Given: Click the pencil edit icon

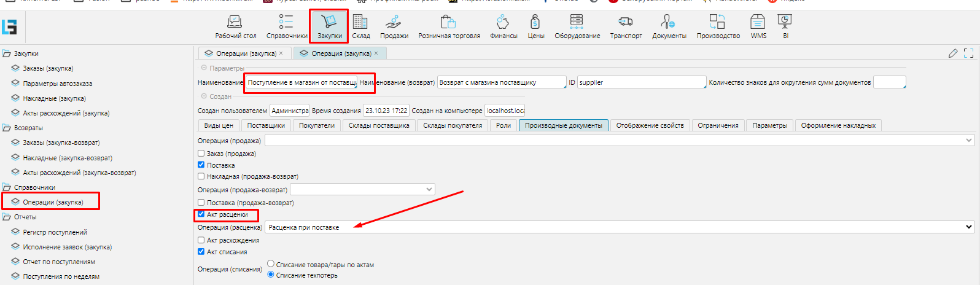Looking at the screenshot, I should pyautogui.click(x=952, y=53).
